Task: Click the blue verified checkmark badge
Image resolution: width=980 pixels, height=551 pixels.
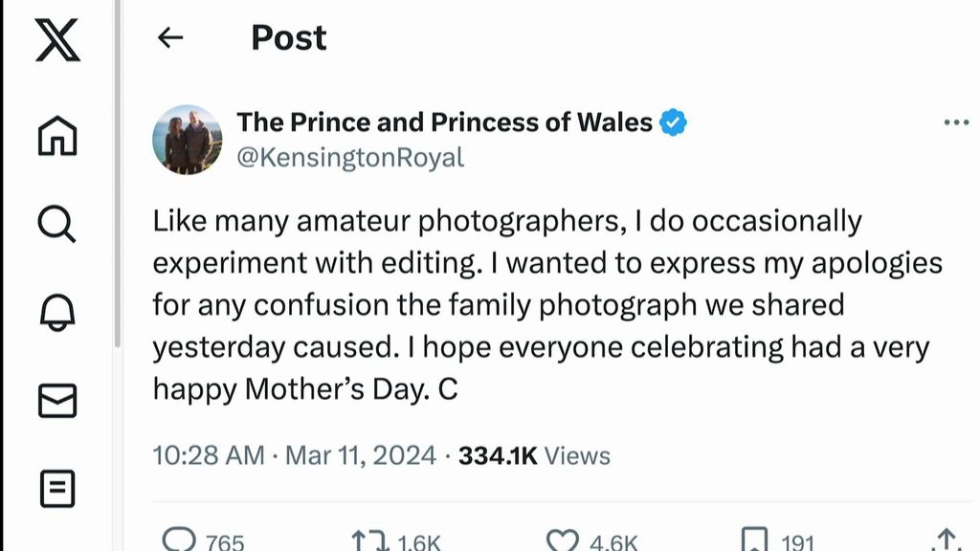Action: [x=674, y=122]
